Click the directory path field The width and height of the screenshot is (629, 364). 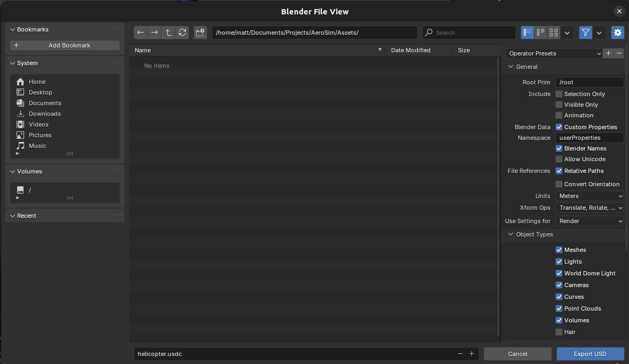314,33
